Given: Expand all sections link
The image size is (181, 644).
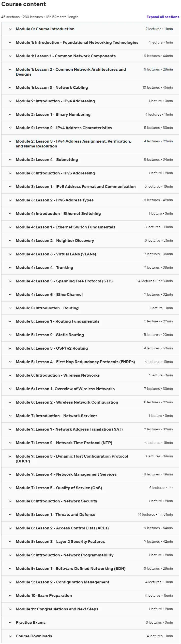Looking at the screenshot, I should (163, 17).
